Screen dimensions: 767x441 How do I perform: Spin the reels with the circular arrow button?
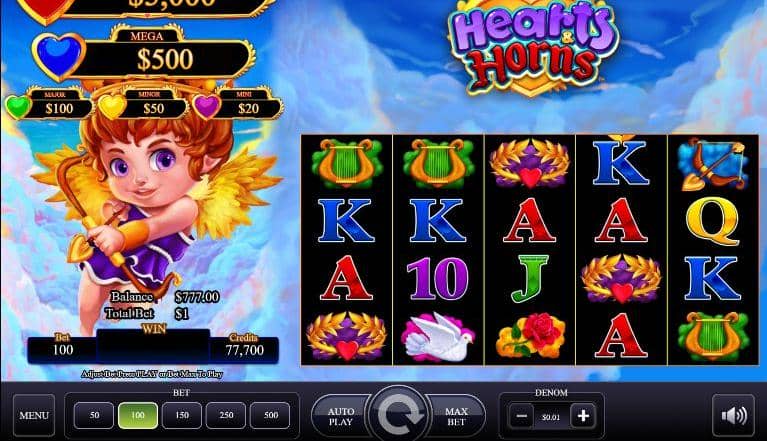[x=399, y=415]
